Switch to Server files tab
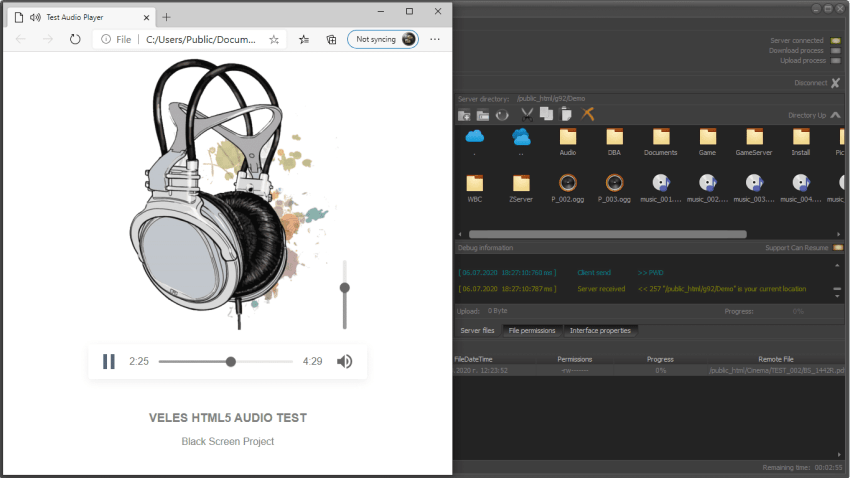Image resolution: width=850 pixels, height=478 pixels. pyautogui.click(x=478, y=331)
